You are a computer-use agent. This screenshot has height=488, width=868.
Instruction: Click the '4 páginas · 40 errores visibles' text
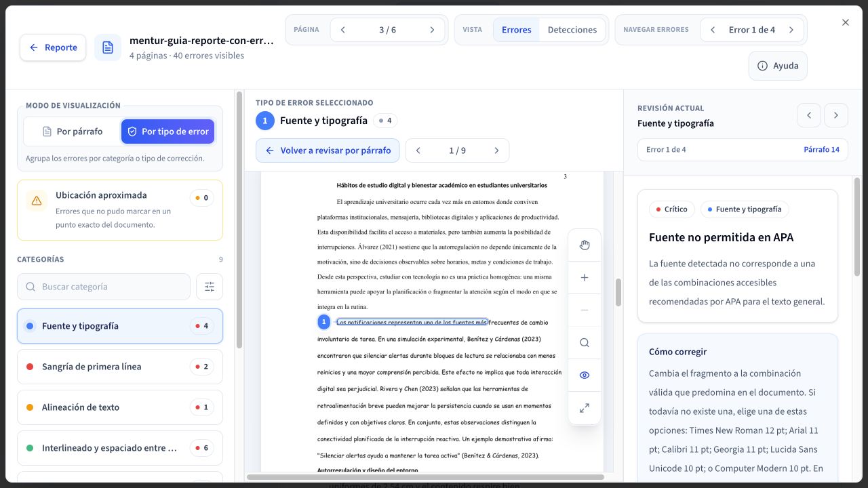186,56
